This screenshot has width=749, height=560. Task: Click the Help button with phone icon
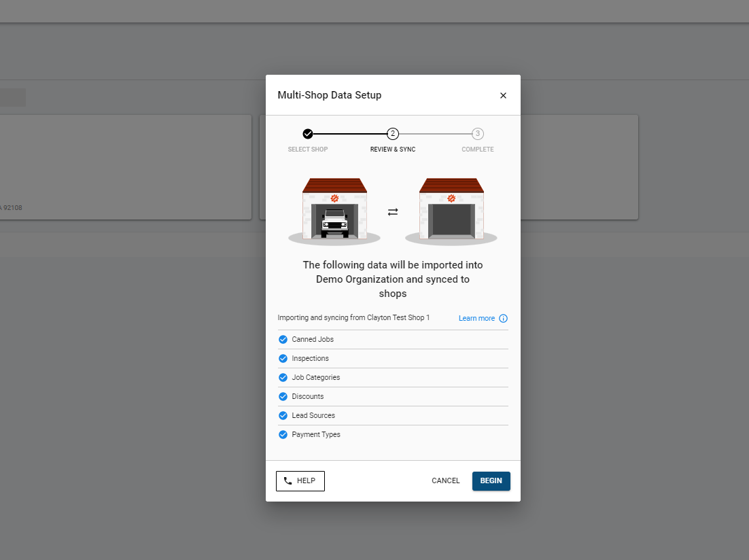coord(300,481)
